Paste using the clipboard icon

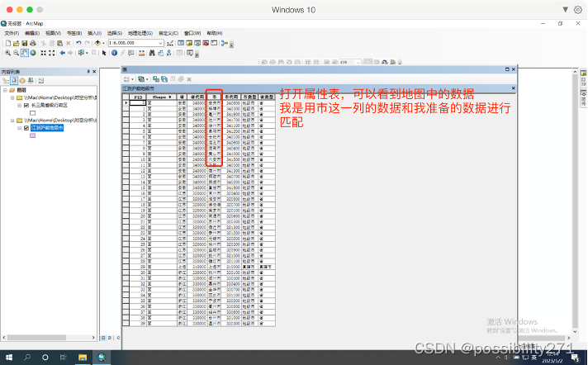[59, 43]
